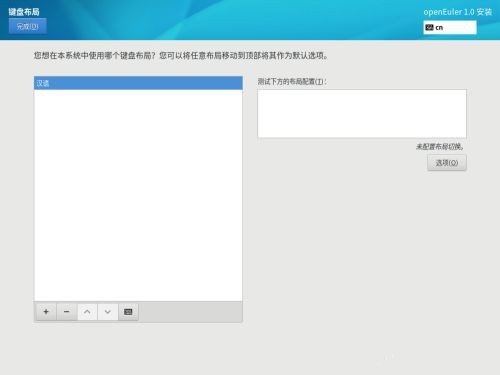Click the 未配置布局切换 status text
This screenshot has width=500, height=375.
click(440, 146)
